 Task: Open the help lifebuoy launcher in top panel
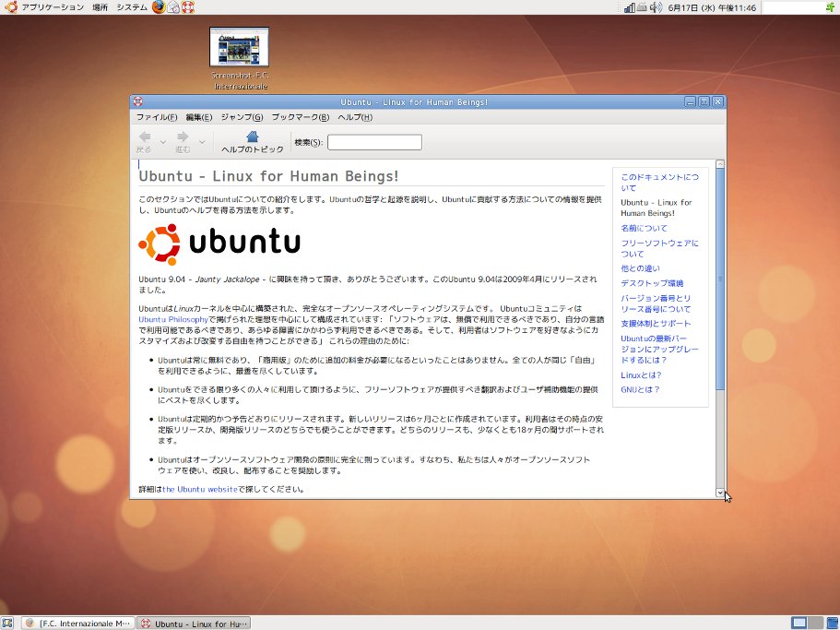[187, 7]
